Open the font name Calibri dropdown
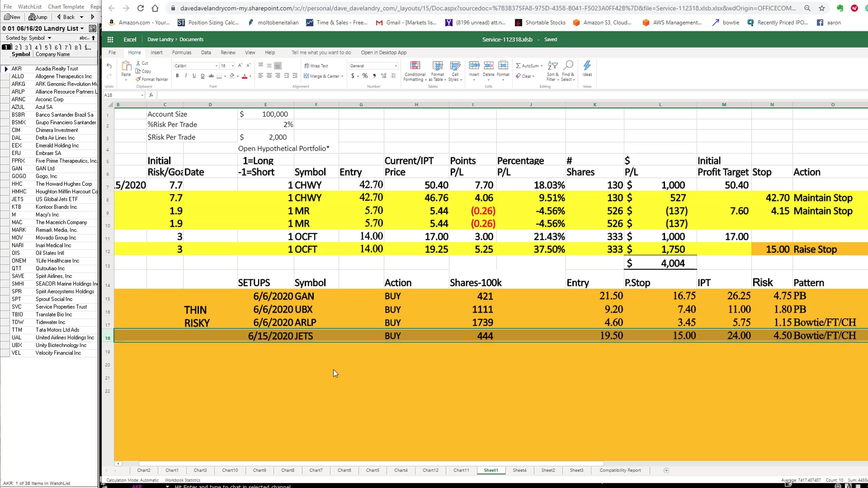This screenshot has height=488, width=868. coord(216,66)
